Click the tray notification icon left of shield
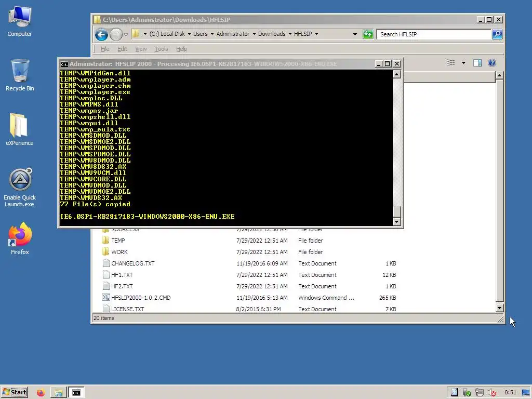532x399 pixels. [x=454, y=393]
